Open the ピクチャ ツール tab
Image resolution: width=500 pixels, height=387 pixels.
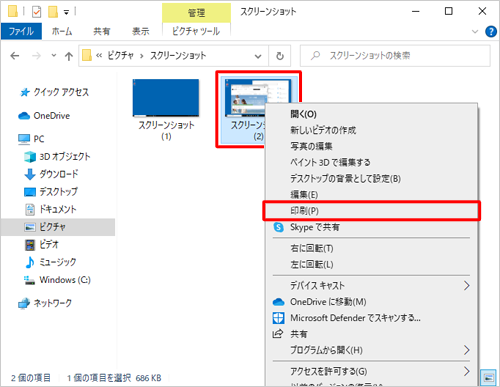196,31
